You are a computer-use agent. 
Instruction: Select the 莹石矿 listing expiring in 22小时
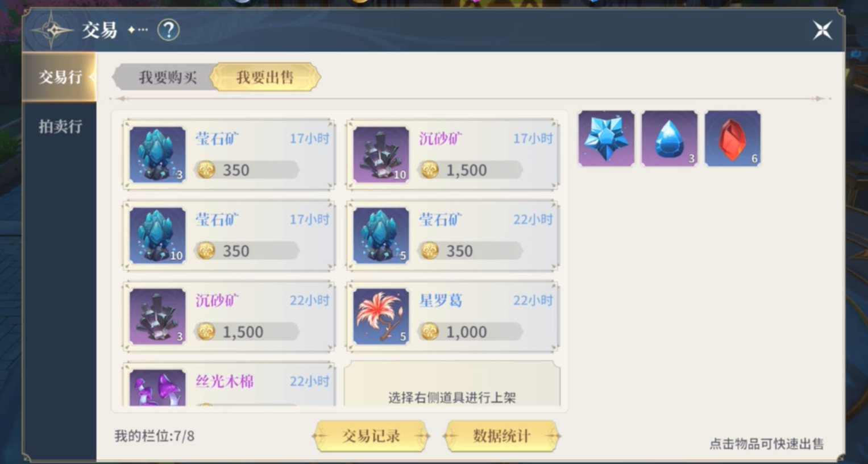pos(452,235)
